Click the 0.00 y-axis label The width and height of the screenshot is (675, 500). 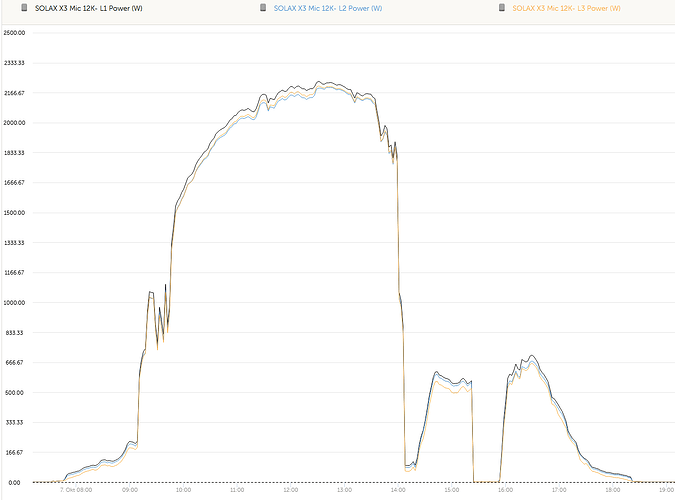click(14, 483)
